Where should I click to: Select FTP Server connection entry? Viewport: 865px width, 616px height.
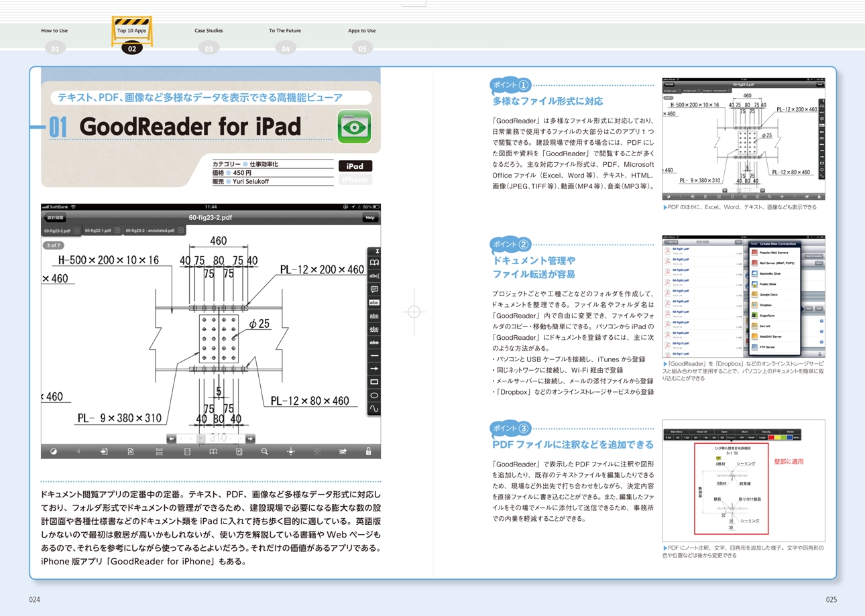(774, 347)
